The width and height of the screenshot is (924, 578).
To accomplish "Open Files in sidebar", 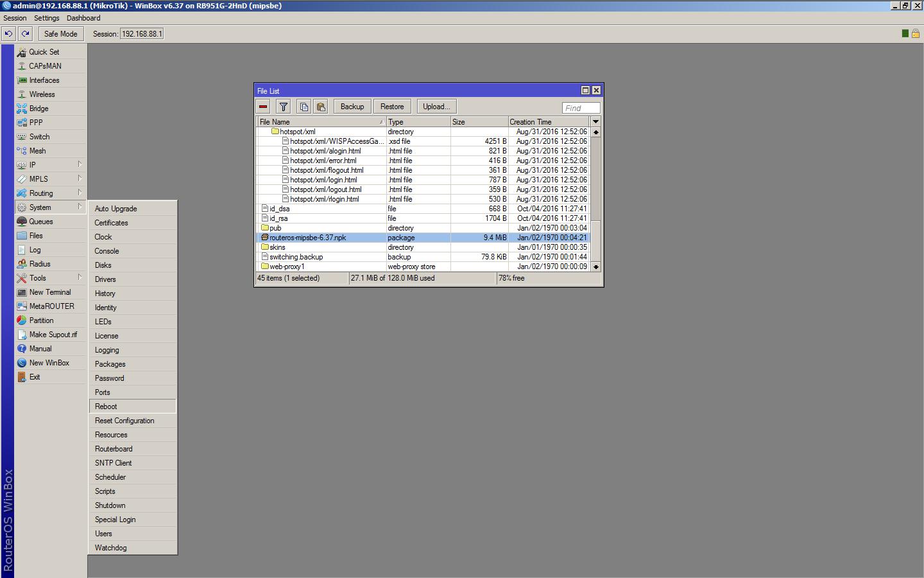I will point(51,236).
